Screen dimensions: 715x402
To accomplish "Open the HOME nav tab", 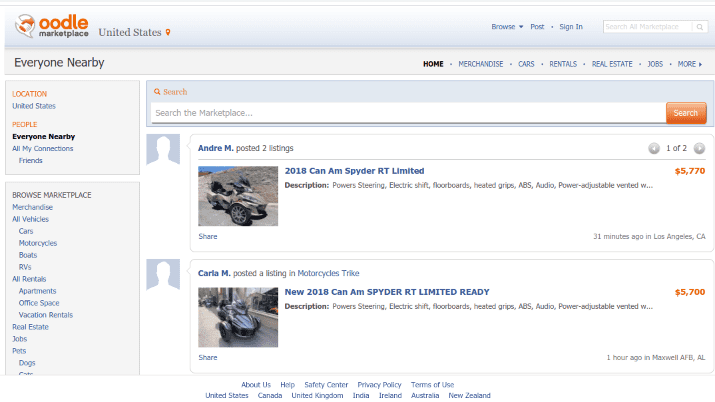I will [433, 64].
